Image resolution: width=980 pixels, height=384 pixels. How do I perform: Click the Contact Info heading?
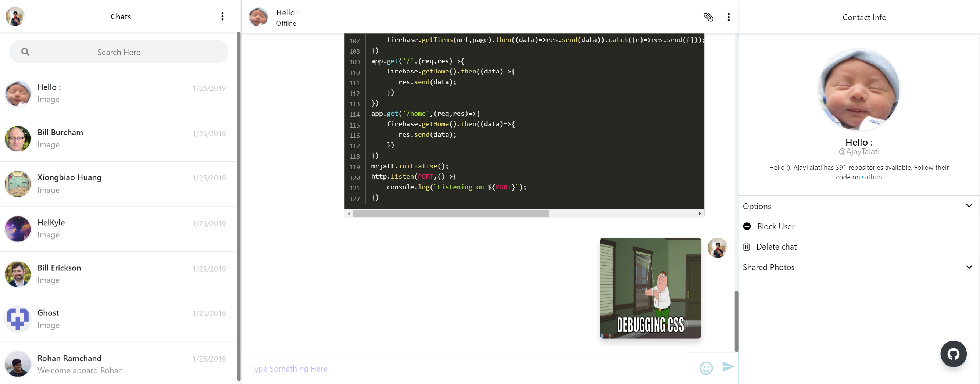coord(864,18)
